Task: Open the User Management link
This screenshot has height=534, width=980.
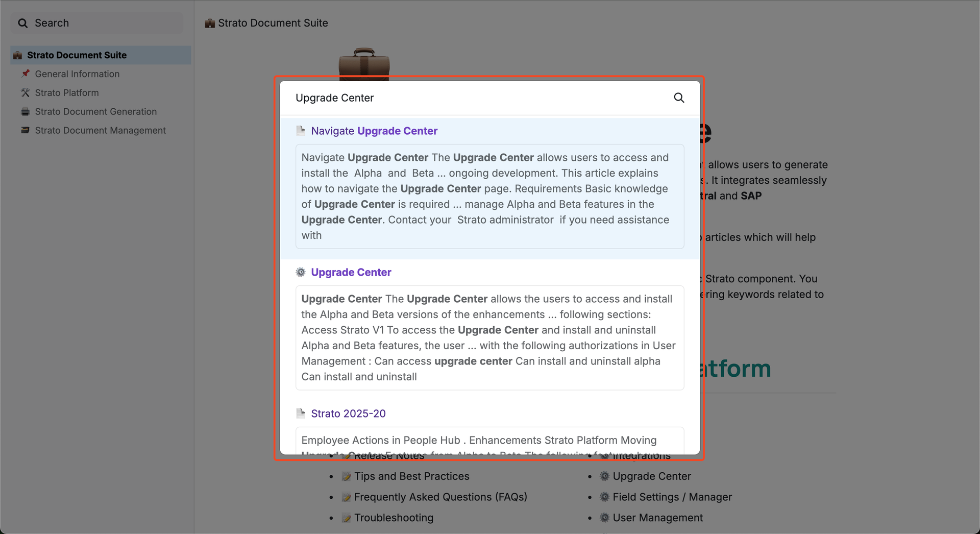Action: 657,518
